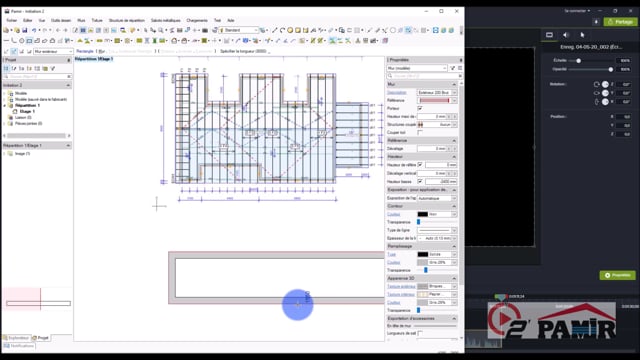Click filter icon beside Mur (modèle) dropdown
Image resolution: width=640 pixels, height=360 pixels.
(x=452, y=68)
